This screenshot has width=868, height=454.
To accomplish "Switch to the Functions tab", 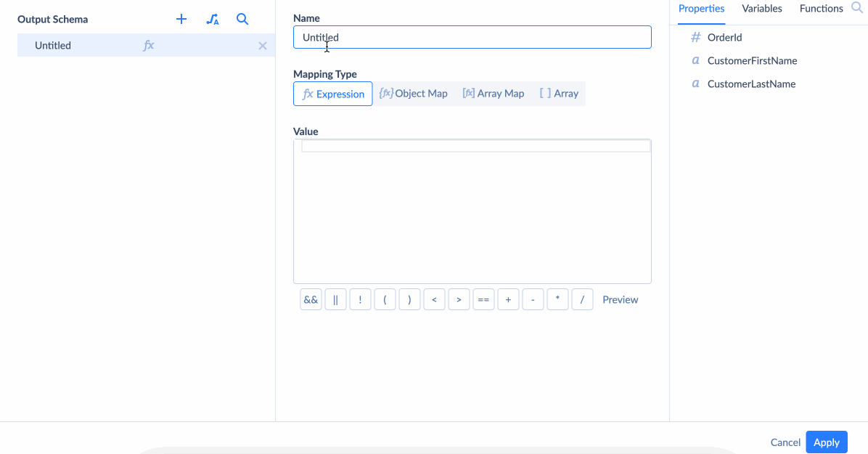I will (821, 9).
